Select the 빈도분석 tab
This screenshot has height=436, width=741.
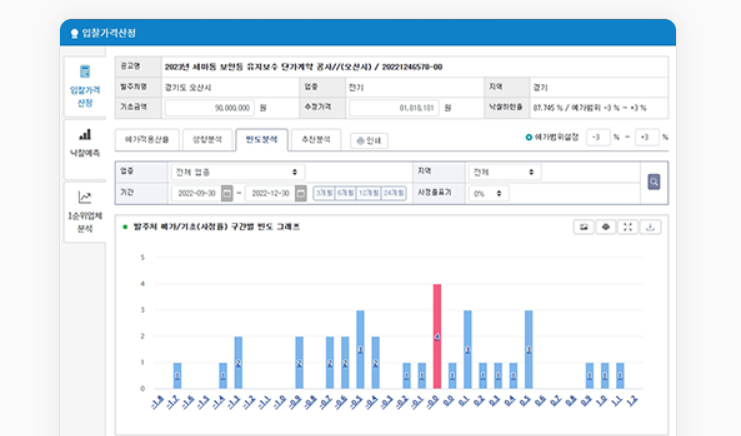262,140
